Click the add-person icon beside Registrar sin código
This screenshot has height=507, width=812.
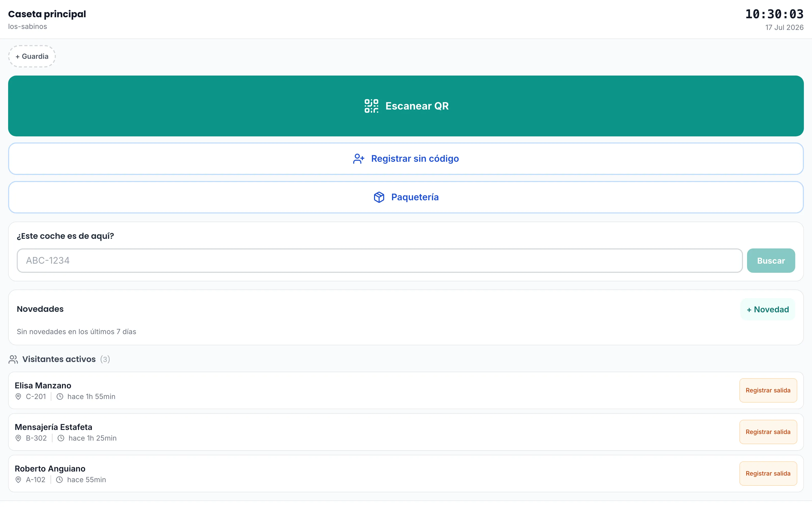pos(358,159)
